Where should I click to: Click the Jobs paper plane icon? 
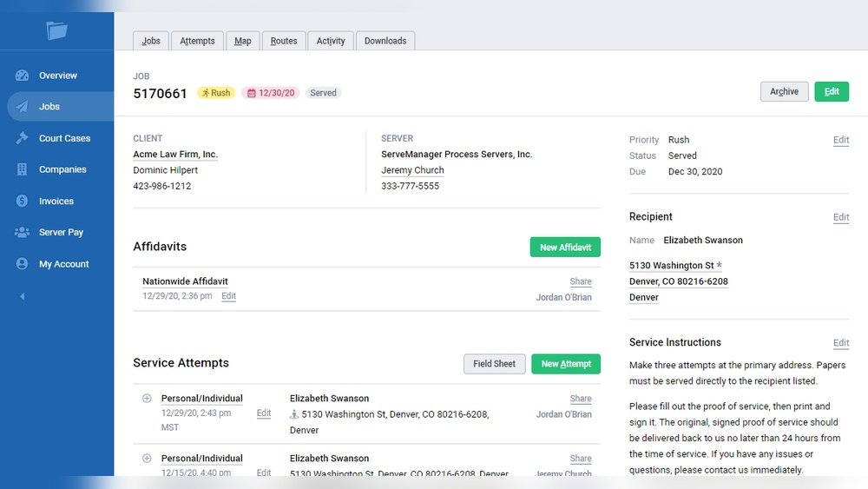click(23, 106)
